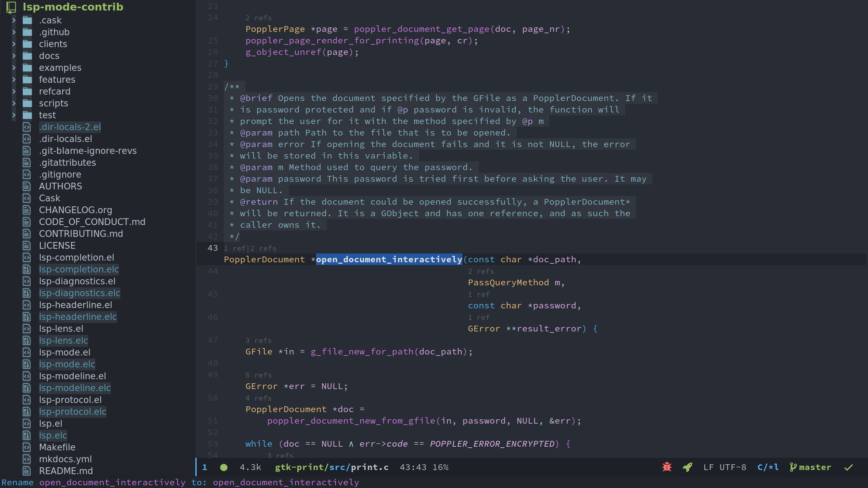Click the '2 refs' lens above PassQueryMethod m
Screen dimensions: 868x488
point(481,271)
